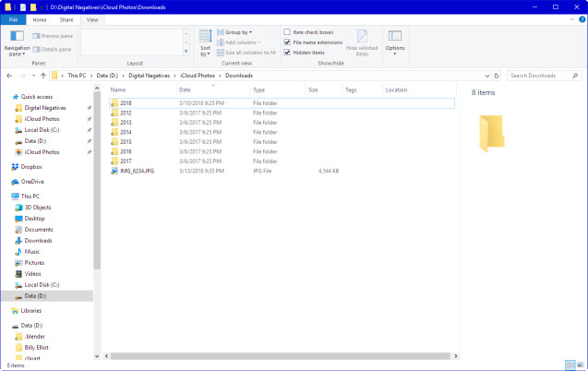Viewport: 588px width, 371px height.
Task: Click Digital Negatives in breadcrumb path
Action: 149,76
